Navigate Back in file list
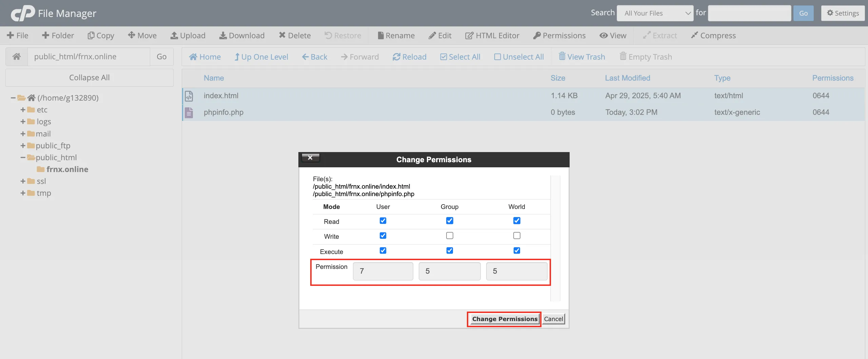Image resolution: width=868 pixels, height=359 pixels. [x=315, y=57]
